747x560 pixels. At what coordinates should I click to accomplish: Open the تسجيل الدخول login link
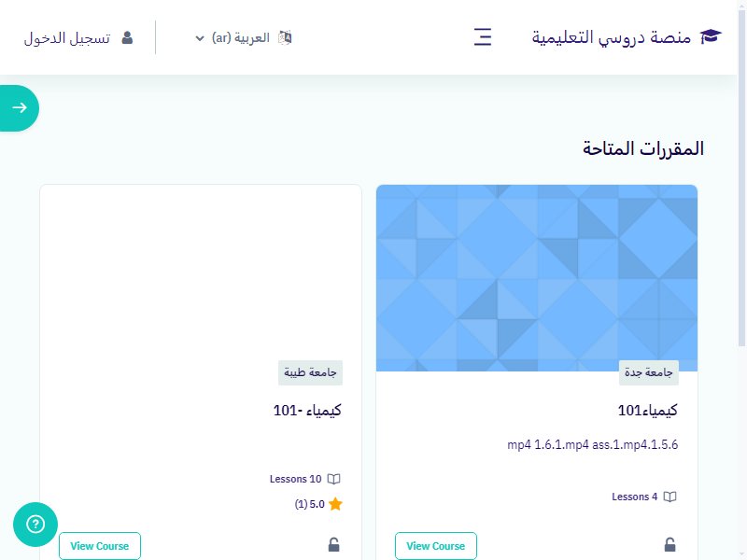pos(67,37)
